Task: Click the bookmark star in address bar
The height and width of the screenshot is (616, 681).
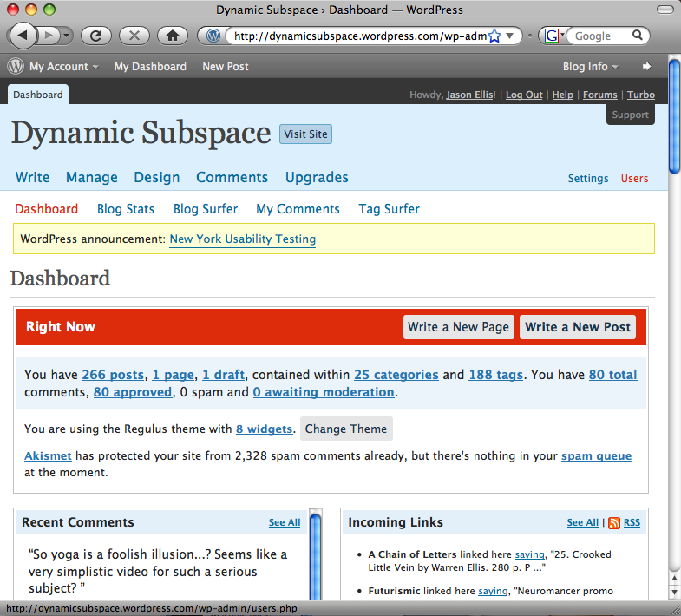Action: point(494,36)
